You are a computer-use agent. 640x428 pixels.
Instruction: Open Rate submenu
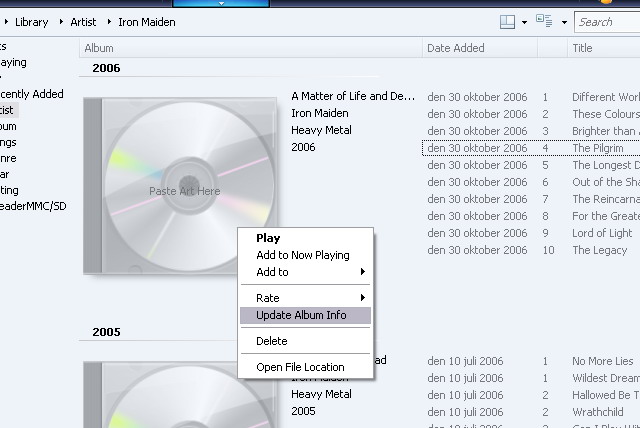pyautogui.click(x=305, y=298)
